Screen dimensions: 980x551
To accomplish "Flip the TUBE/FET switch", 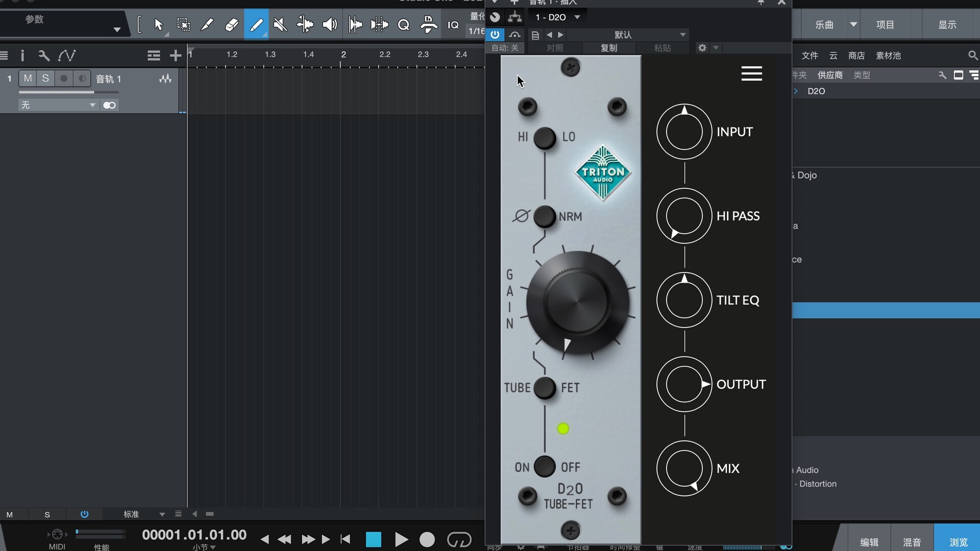I will 544,388.
